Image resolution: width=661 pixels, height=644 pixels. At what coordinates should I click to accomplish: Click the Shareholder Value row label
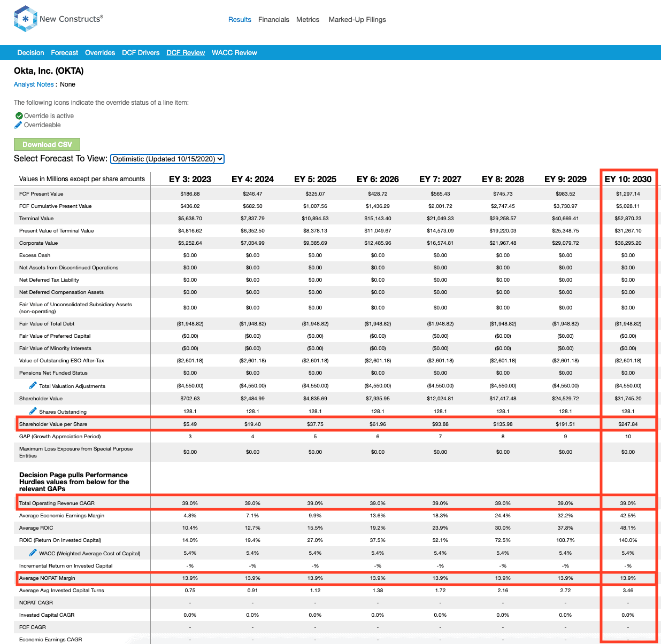(x=41, y=399)
